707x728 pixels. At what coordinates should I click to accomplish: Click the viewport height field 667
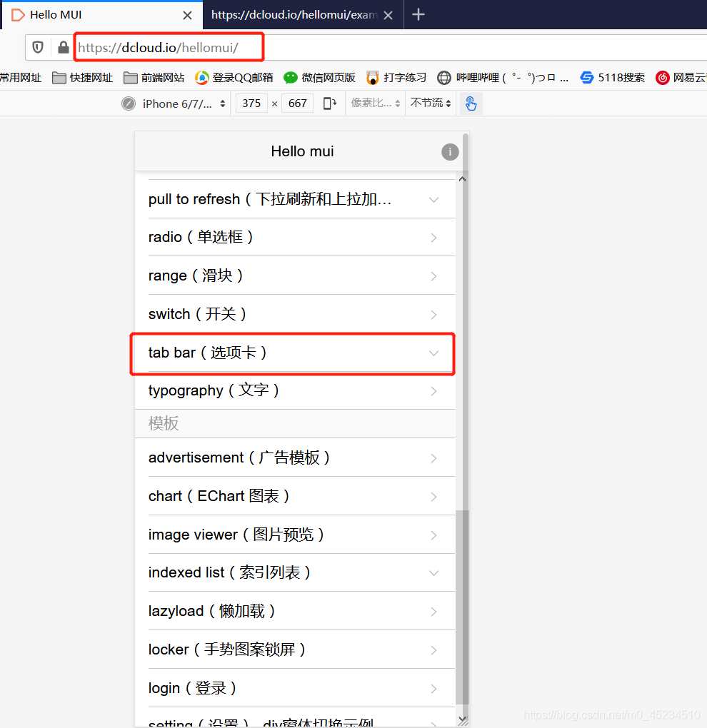tap(297, 103)
